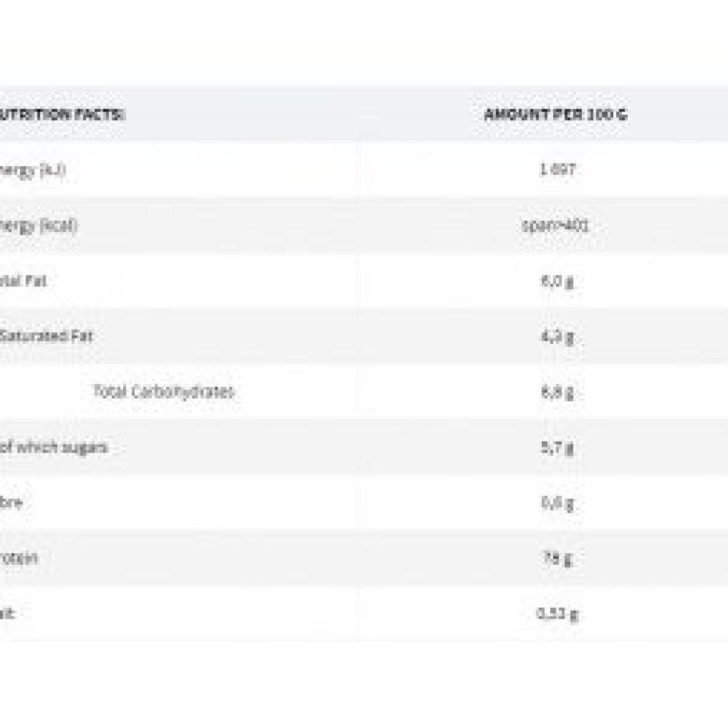The image size is (728, 728).
Task: Click the 4,3 g Saturated Fat value
Action: tap(557, 337)
